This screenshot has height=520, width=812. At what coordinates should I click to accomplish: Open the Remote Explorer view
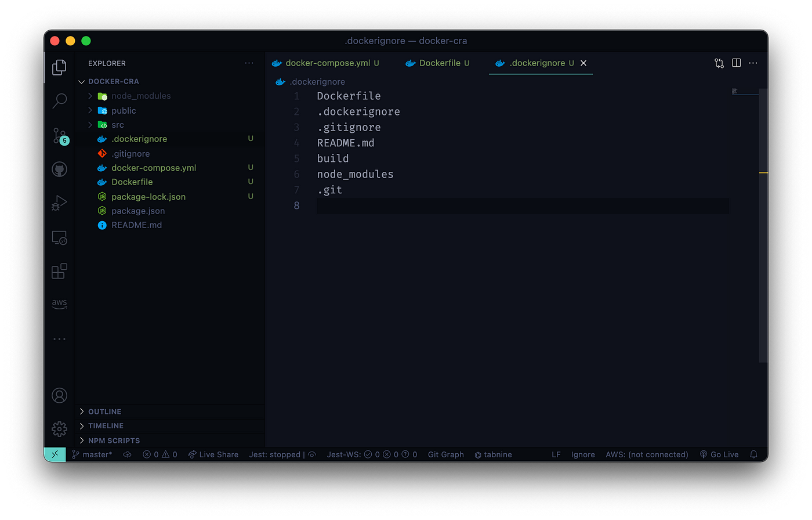59,237
